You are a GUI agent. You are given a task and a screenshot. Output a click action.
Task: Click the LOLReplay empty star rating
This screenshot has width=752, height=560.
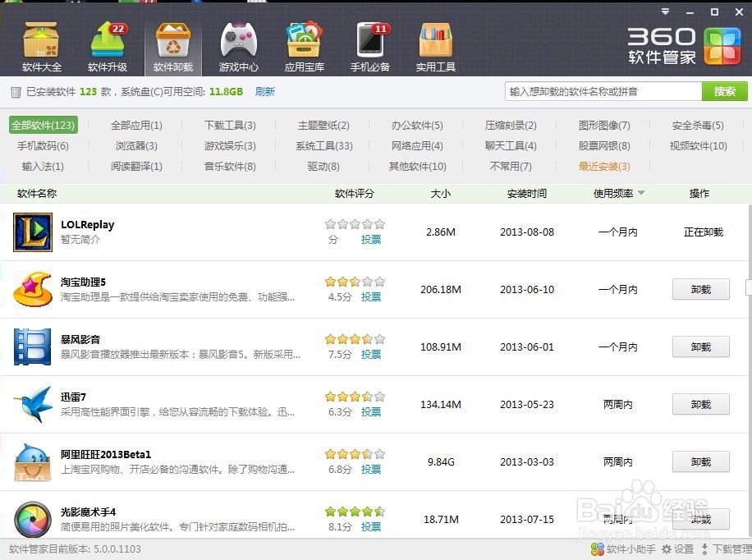355,224
